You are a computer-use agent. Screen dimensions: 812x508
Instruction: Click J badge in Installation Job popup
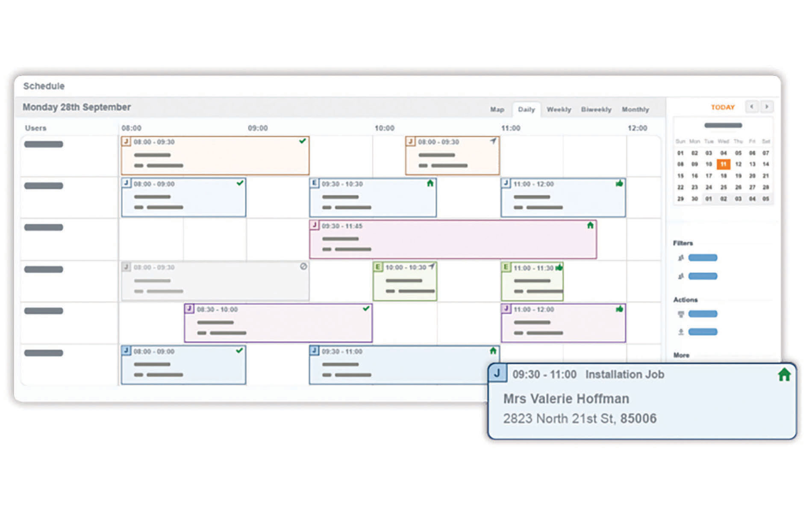point(497,373)
